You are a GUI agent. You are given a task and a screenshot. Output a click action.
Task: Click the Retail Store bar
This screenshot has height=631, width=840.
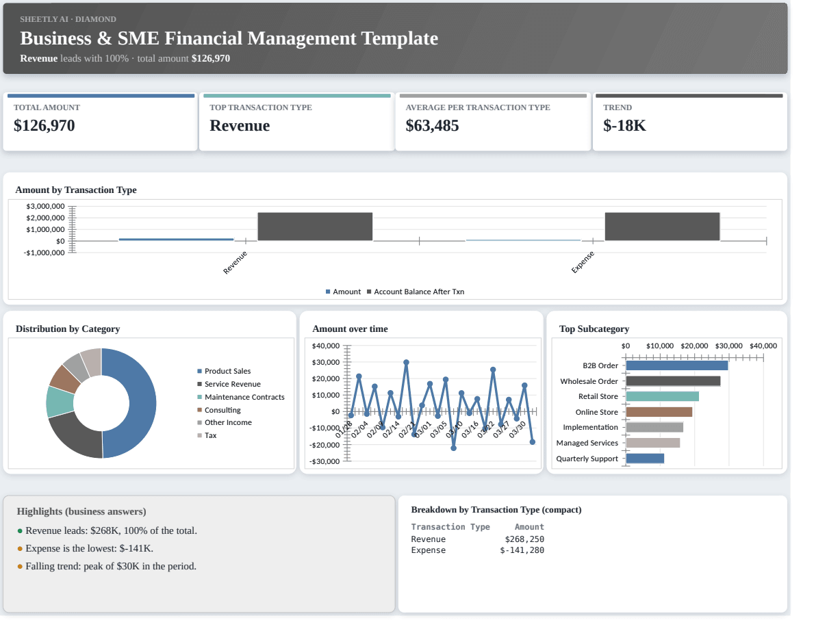coord(663,396)
